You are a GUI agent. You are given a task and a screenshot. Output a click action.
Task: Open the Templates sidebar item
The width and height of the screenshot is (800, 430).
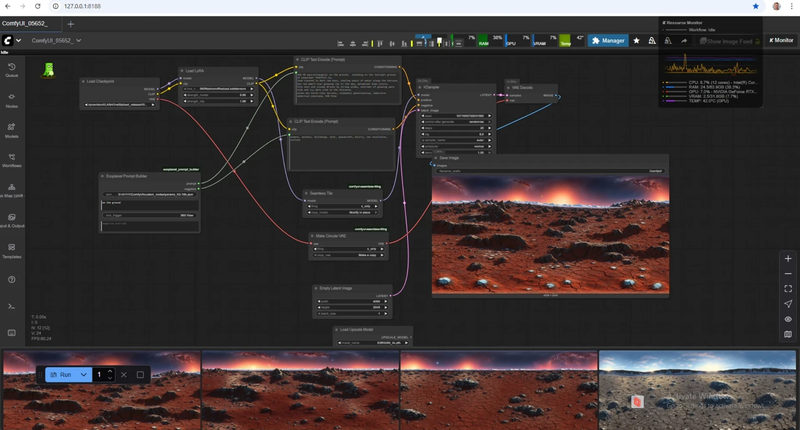12,251
